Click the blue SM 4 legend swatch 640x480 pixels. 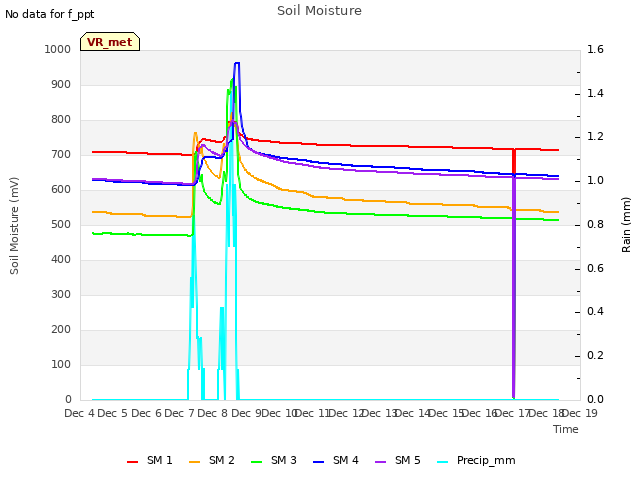coord(319,462)
